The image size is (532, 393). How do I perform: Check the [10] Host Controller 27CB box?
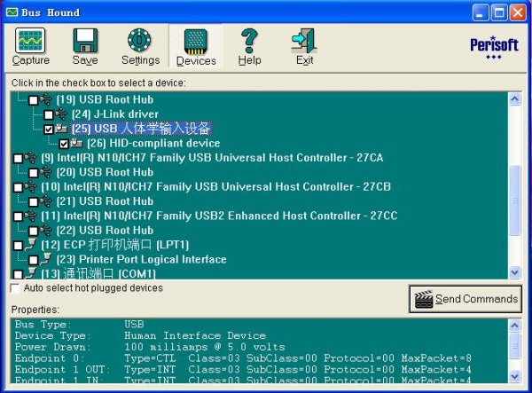point(18,188)
